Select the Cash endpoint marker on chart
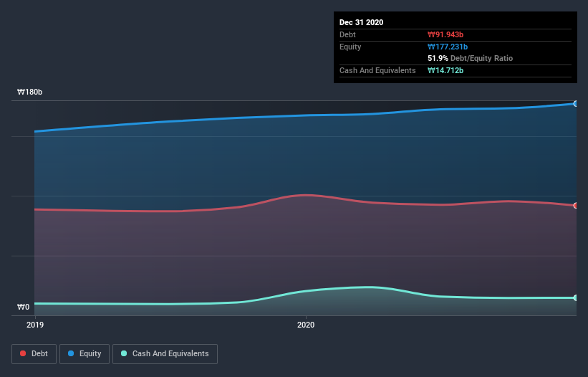588x377 pixels. click(x=576, y=298)
